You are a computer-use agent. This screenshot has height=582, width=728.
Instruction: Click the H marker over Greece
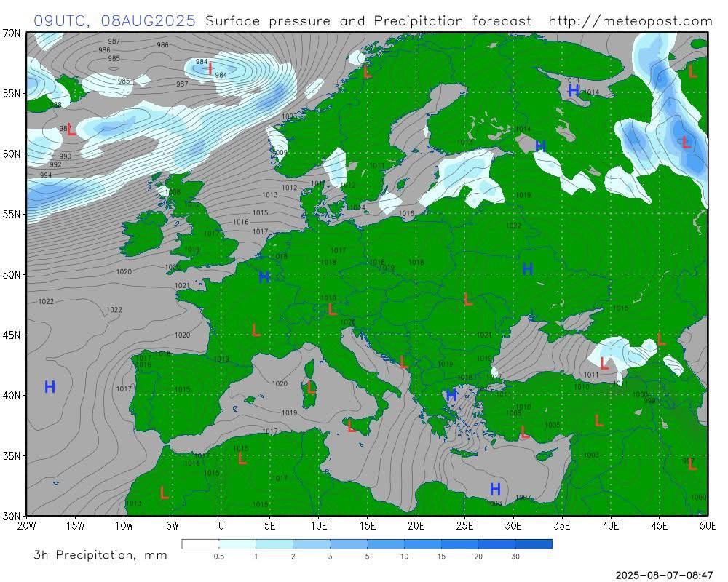click(451, 395)
